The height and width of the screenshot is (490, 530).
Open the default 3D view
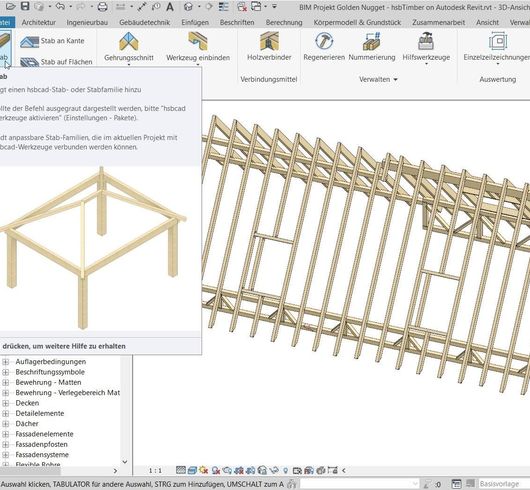point(189,6)
